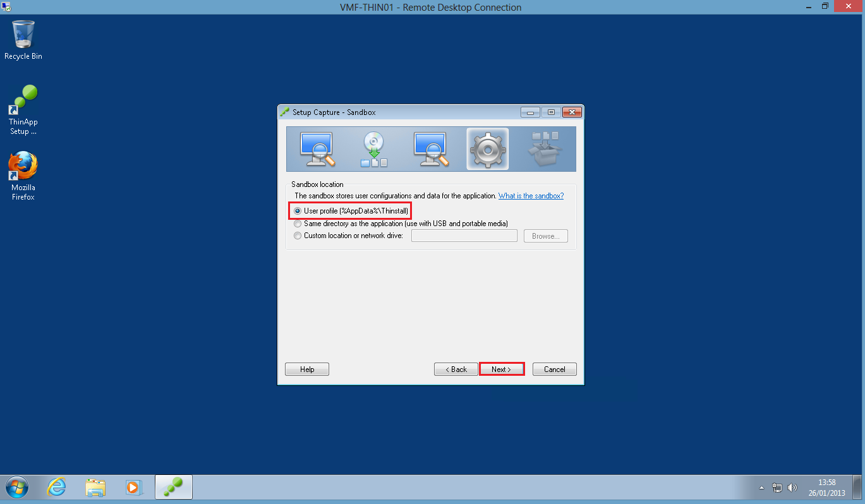This screenshot has width=865, height=504.
Task: Click the install application disc step icon
Action: [x=373, y=149]
